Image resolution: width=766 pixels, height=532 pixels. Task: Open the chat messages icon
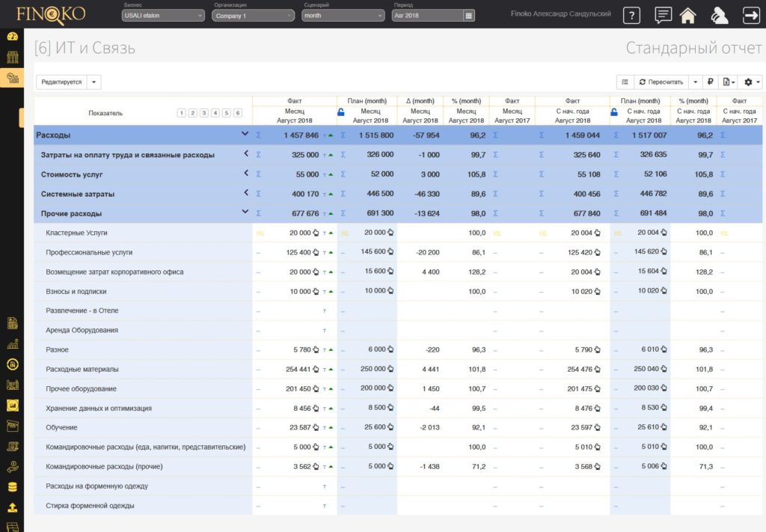pos(662,15)
